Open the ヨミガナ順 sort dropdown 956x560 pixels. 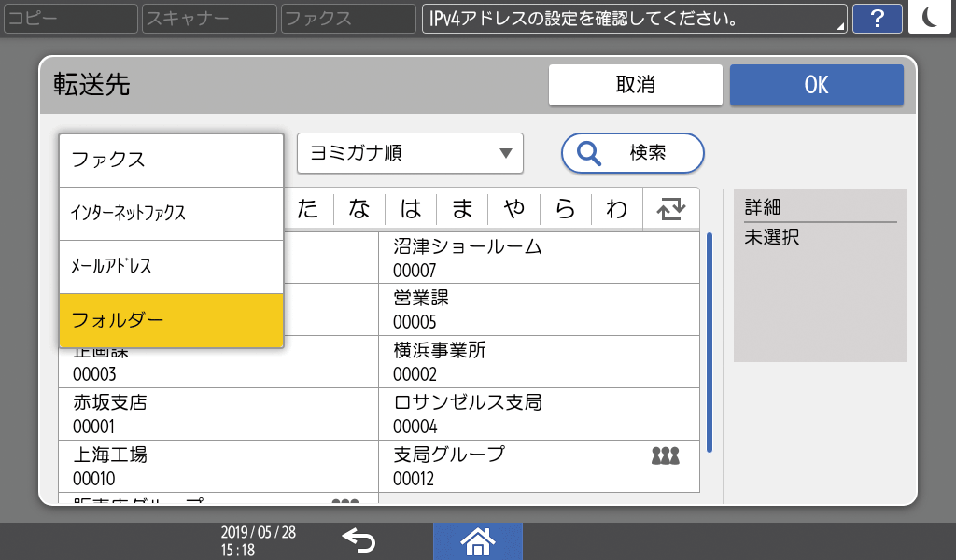click(x=409, y=153)
